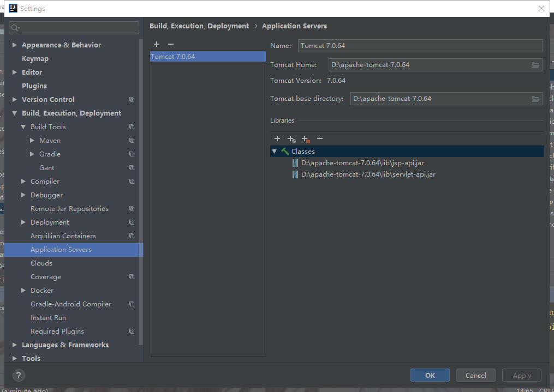The image size is (554, 392).
Task: Click the settings icon beside Version Control
Action: (131, 99)
